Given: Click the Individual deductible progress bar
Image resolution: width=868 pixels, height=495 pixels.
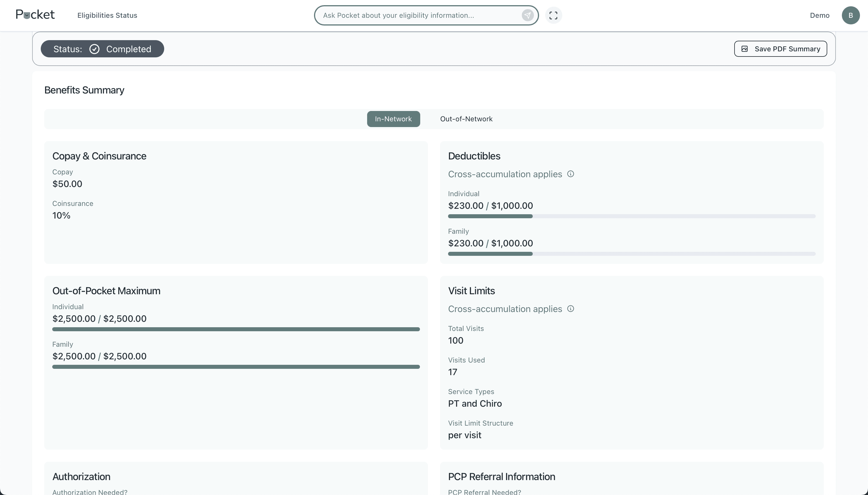Looking at the screenshot, I should point(631,216).
